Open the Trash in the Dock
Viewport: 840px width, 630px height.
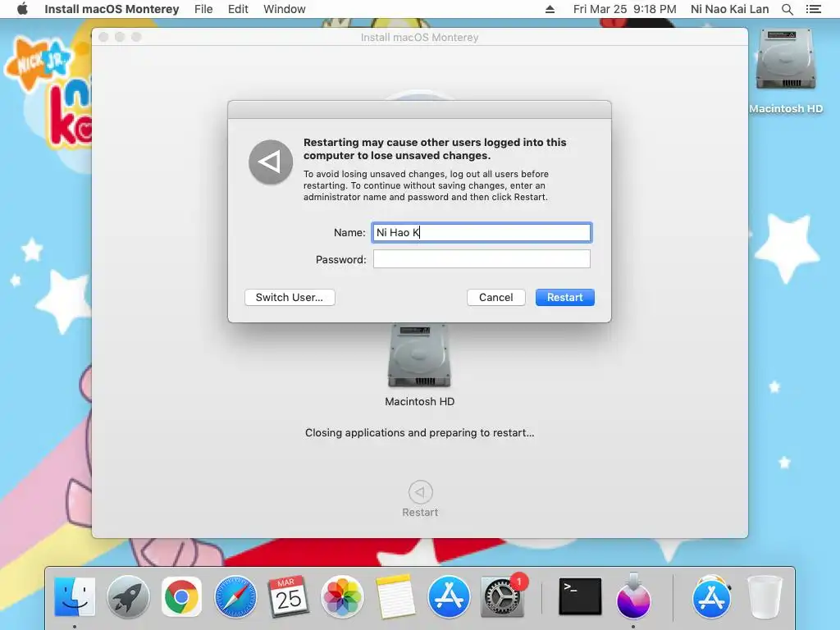point(765,597)
